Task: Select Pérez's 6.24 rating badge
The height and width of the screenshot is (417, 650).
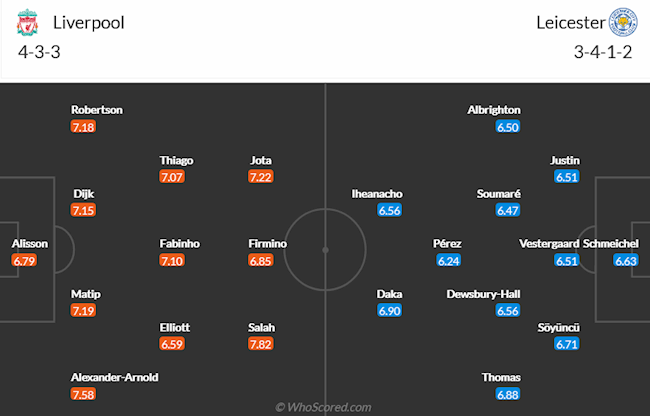Action: 448,261
